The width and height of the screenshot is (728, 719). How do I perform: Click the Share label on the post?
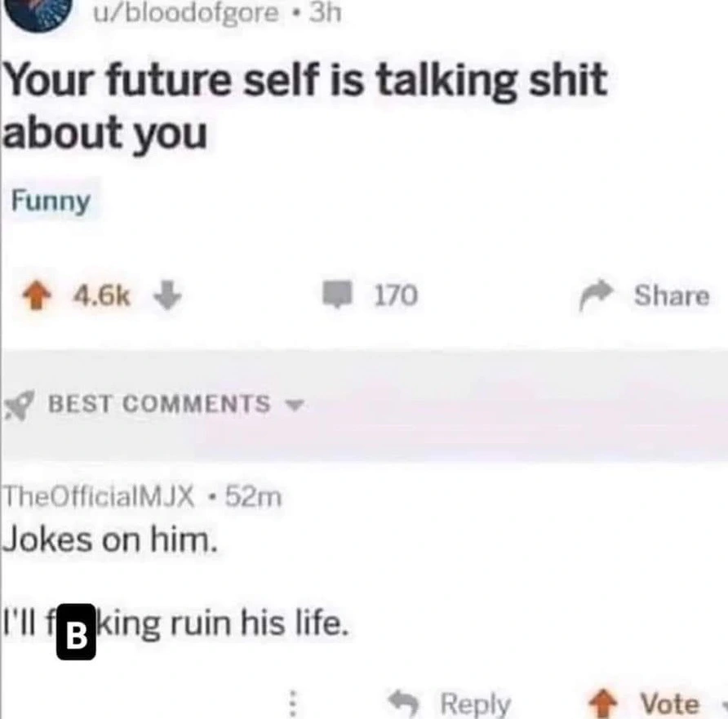pyautogui.click(x=672, y=295)
